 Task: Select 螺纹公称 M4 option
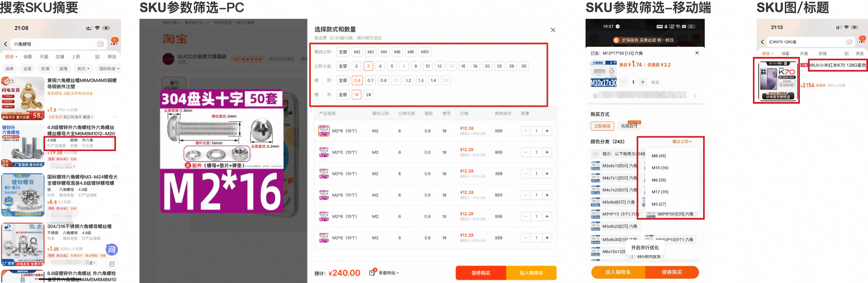384,52
